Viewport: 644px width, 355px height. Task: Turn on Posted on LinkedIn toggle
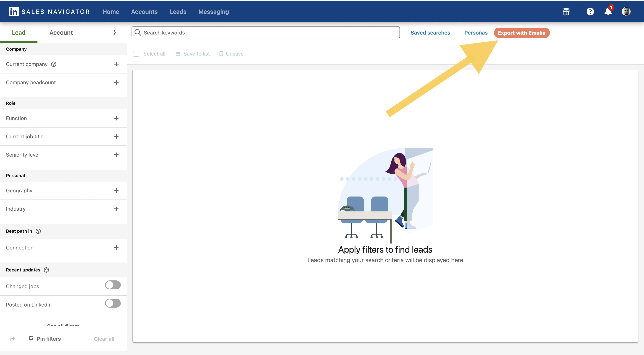pos(113,303)
